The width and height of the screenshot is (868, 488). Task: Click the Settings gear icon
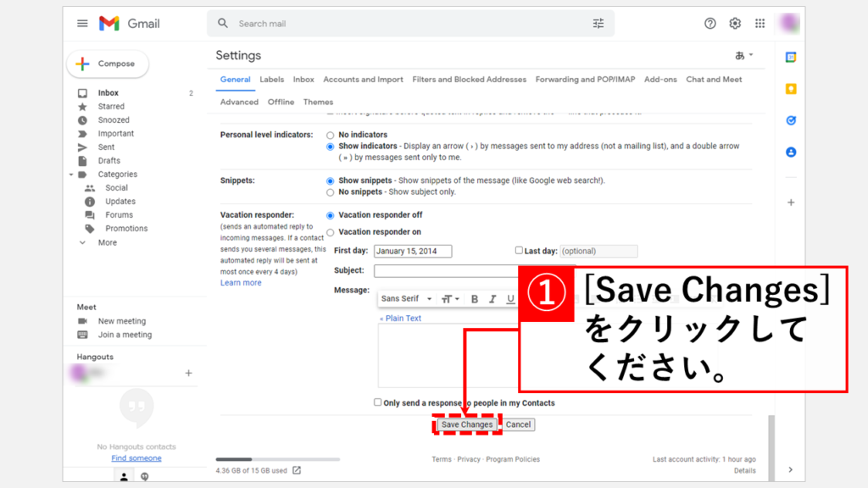coord(735,24)
